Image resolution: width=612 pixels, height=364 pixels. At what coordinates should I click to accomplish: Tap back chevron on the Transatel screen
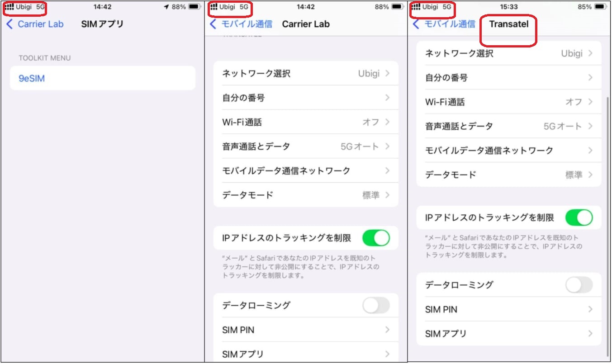(417, 24)
